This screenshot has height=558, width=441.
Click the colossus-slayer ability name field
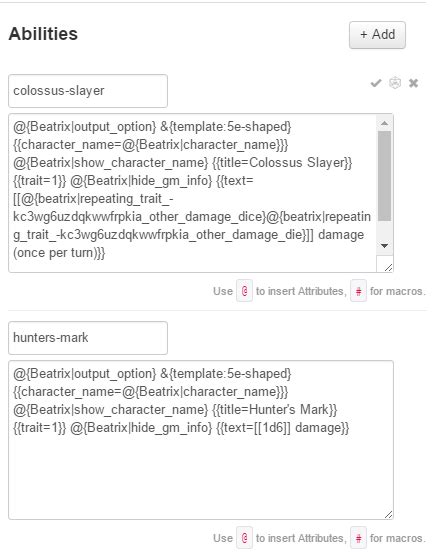tap(88, 91)
